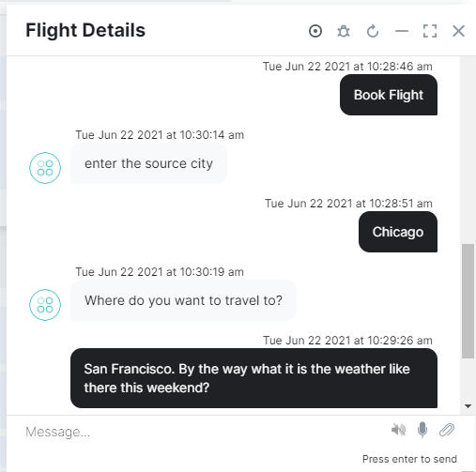Click the Chicago message bubble
Screen dimensions: 476x472
point(398,232)
